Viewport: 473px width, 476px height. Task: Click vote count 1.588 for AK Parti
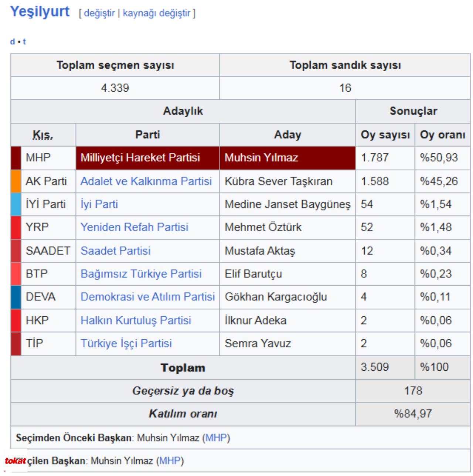point(375,181)
